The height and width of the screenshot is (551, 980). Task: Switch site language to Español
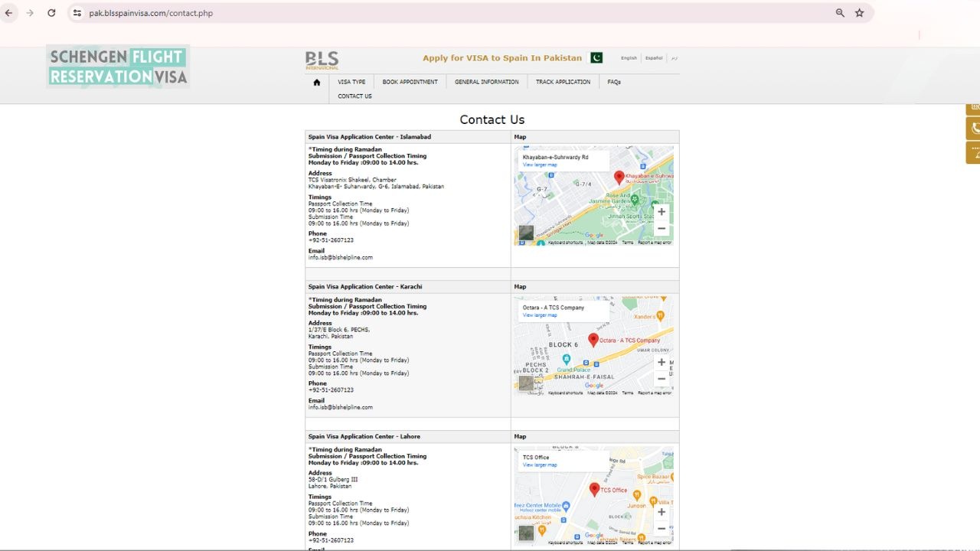654,58
